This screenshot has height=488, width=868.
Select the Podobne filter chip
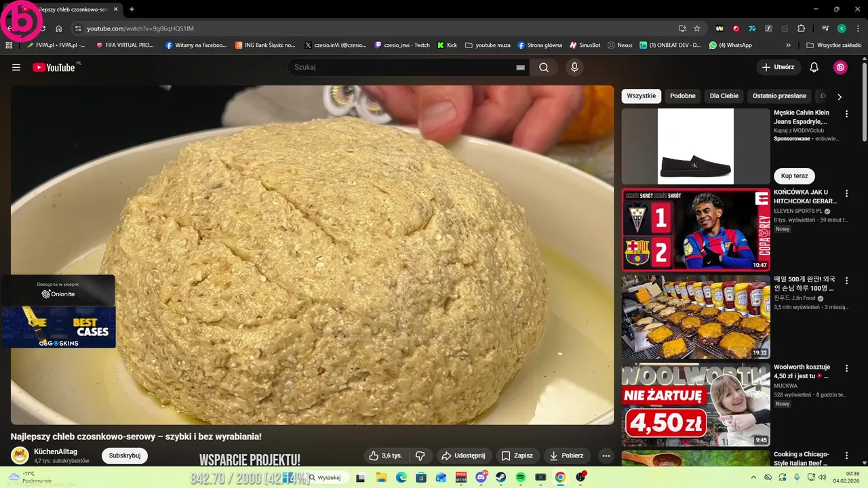pyautogui.click(x=683, y=96)
